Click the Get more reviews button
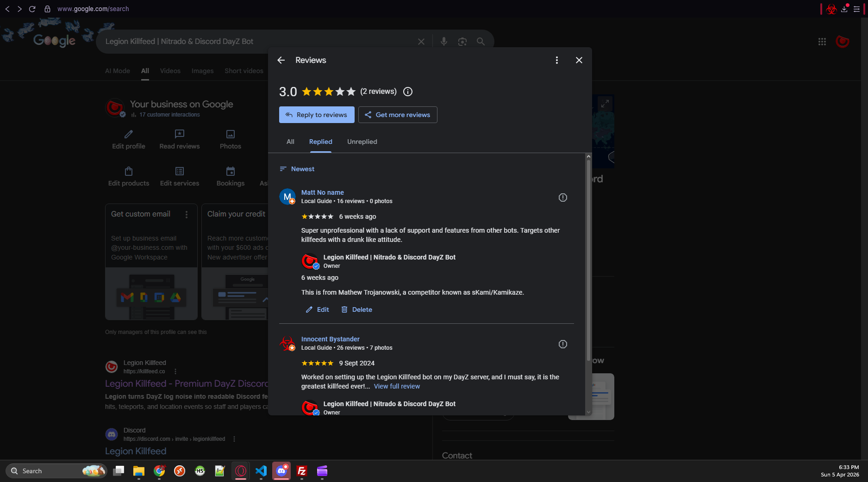Image resolution: width=868 pixels, height=482 pixels. point(398,115)
